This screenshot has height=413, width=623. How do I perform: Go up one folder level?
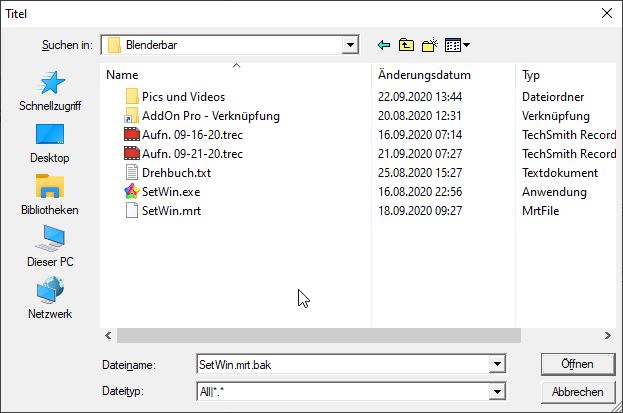pyautogui.click(x=407, y=45)
